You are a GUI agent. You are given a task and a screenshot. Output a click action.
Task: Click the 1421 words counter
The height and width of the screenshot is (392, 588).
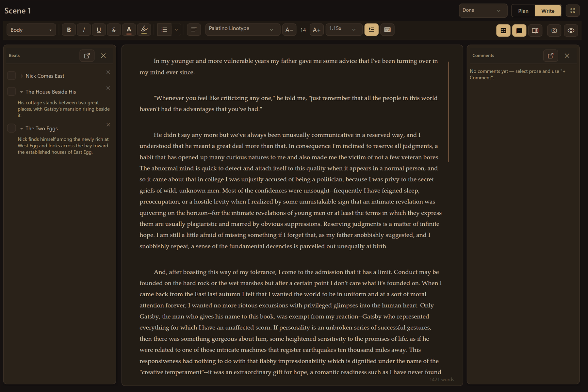pyautogui.click(x=442, y=379)
